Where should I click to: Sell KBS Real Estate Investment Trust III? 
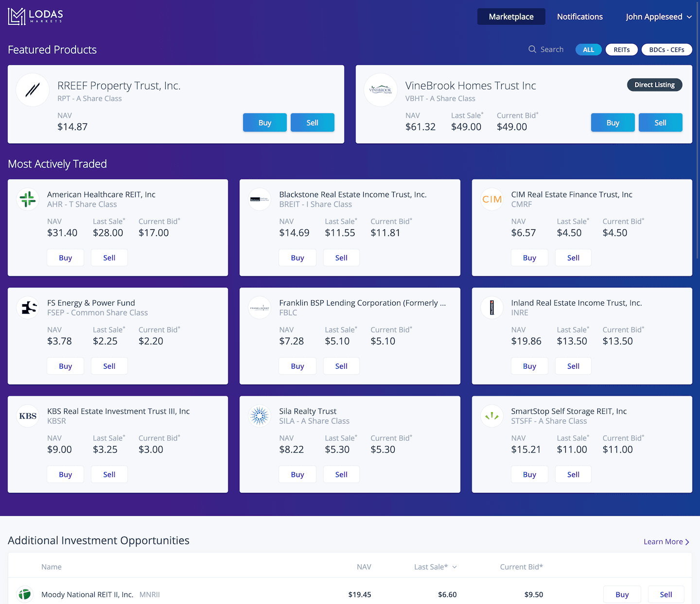coord(109,474)
